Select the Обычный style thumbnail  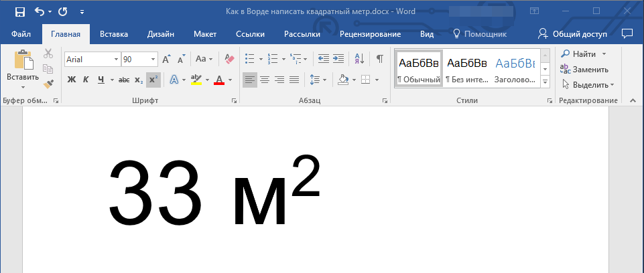(419, 69)
